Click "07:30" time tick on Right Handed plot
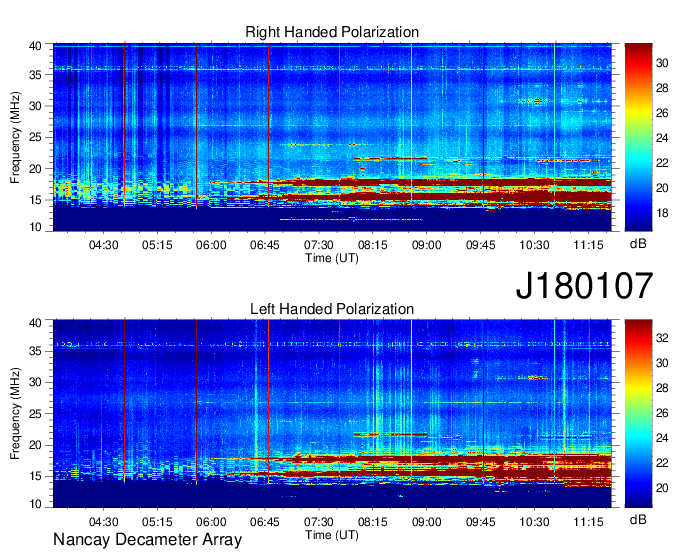Viewport: 680px width, 552px height. point(319,245)
